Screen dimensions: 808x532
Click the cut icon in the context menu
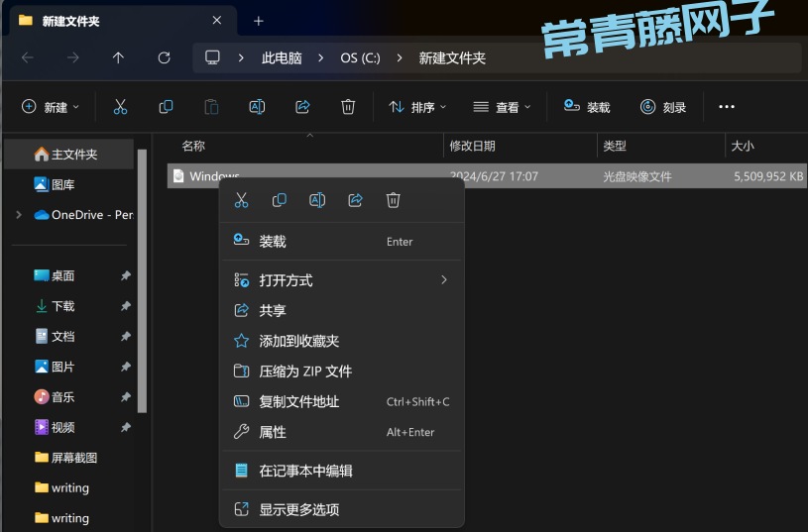point(241,200)
